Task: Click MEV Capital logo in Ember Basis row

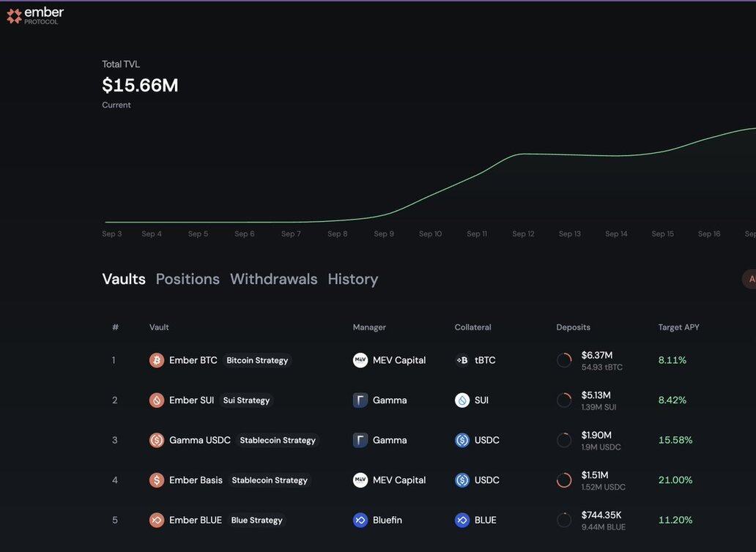Action: click(360, 480)
